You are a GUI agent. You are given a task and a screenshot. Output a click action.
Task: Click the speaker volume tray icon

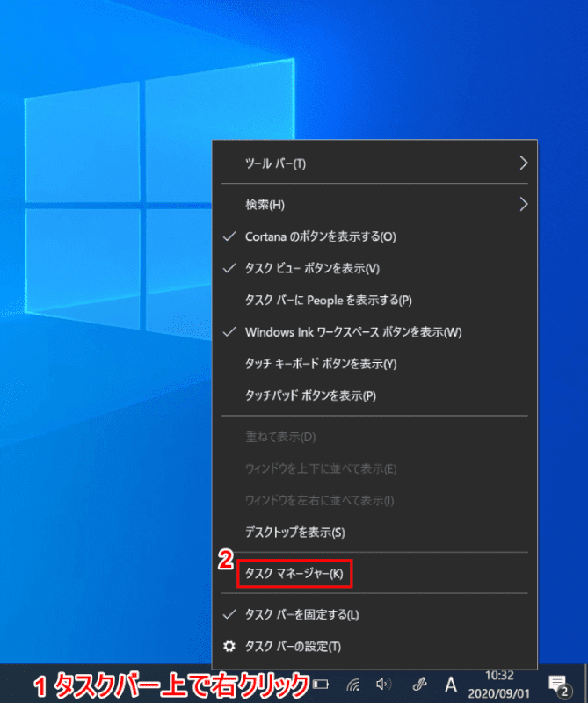pos(383,685)
